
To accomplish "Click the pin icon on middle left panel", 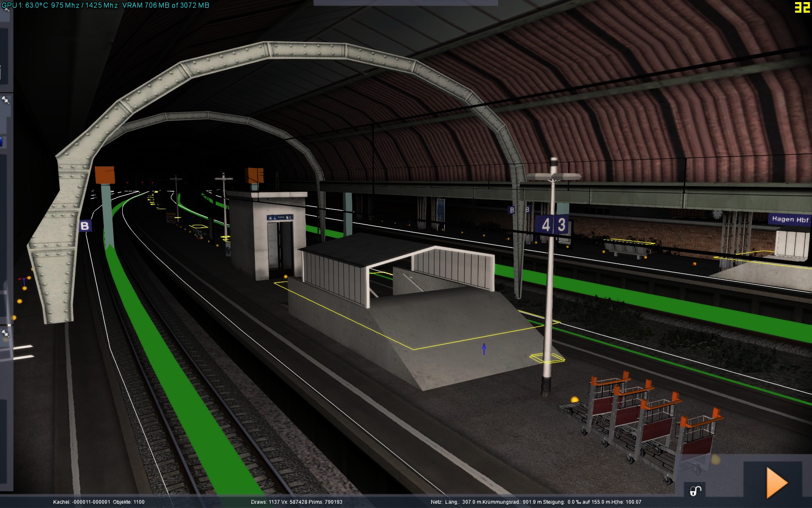I will pyautogui.click(x=6, y=100).
